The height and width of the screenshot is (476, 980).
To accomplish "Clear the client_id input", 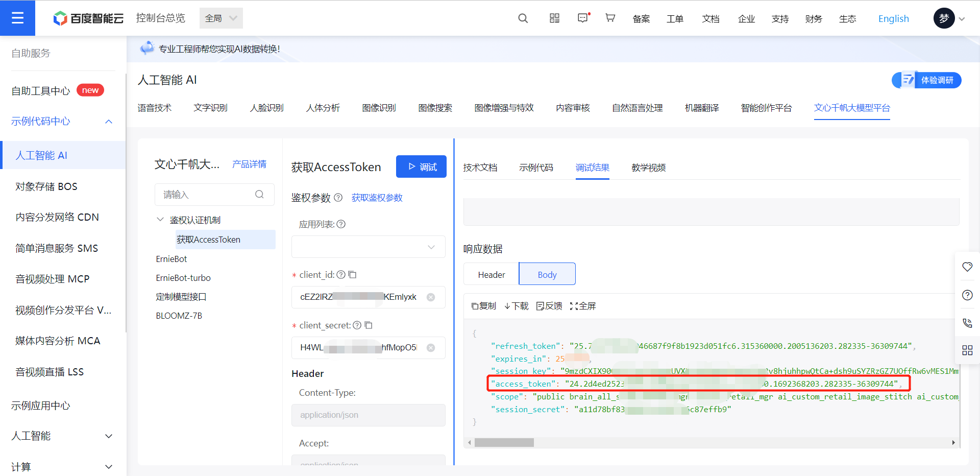I will [431, 297].
